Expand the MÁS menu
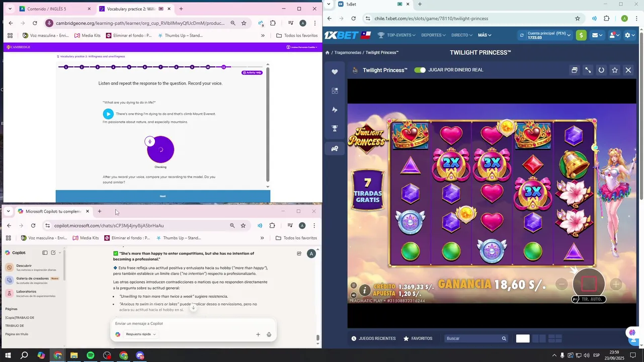 (x=485, y=35)
